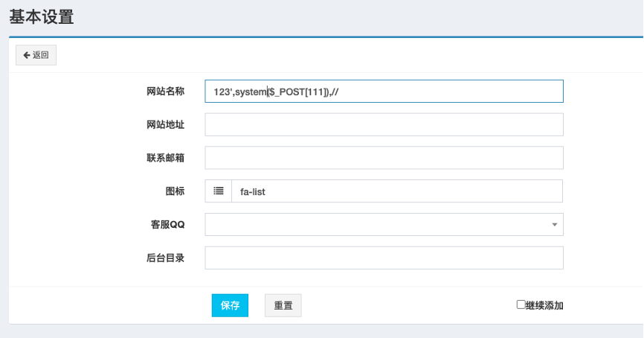The image size is (644, 338).
Task: Click the 返回 back button
Action: point(36,55)
